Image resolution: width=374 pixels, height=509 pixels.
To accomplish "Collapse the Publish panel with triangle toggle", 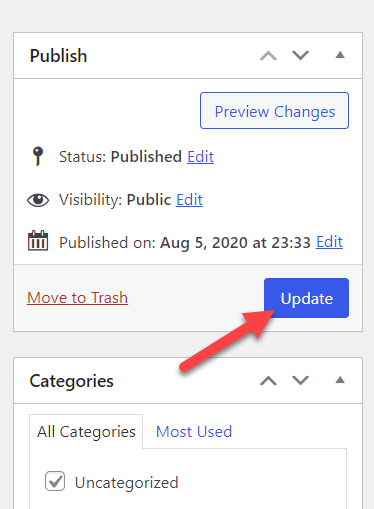I will (340, 55).
